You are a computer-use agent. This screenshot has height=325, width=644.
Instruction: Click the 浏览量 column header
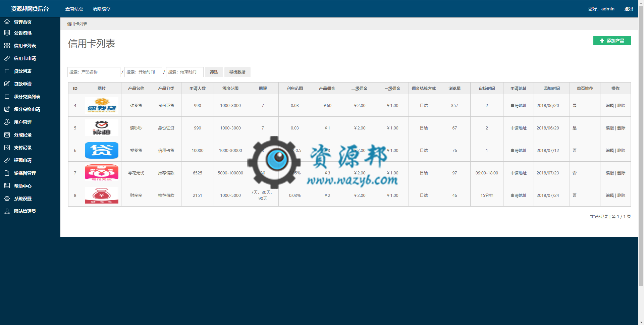click(x=454, y=88)
